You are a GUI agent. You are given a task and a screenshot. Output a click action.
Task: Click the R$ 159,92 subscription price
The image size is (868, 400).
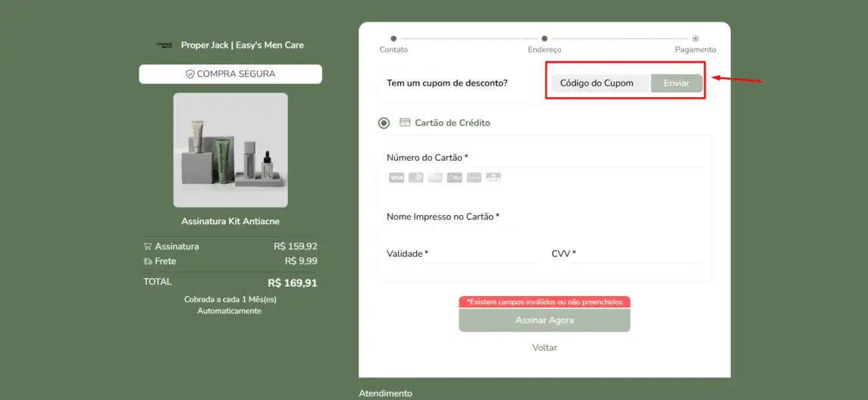point(296,247)
